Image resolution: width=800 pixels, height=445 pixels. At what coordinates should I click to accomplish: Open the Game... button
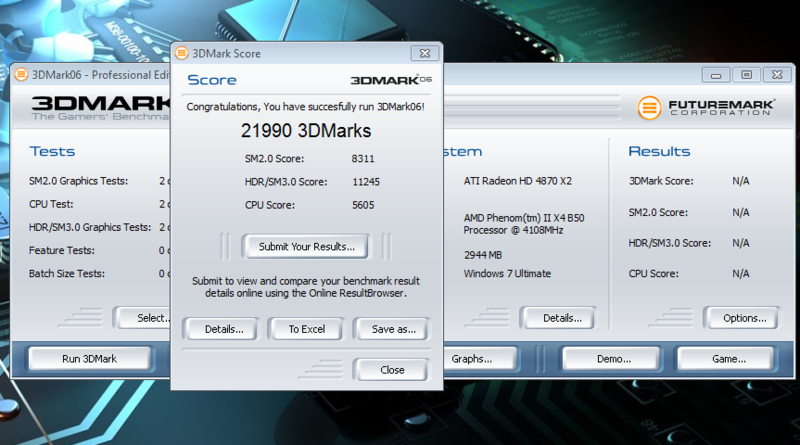[727, 358]
